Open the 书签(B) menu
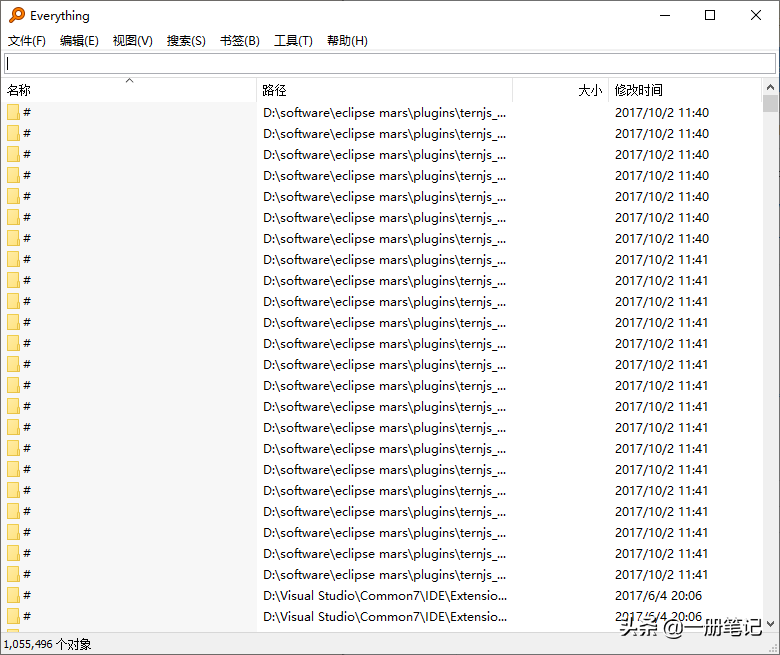 click(x=240, y=41)
